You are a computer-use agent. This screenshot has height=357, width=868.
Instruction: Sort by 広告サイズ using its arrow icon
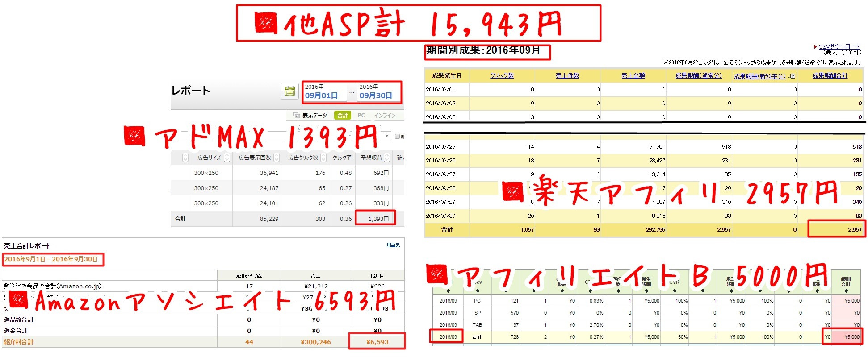[x=226, y=158]
